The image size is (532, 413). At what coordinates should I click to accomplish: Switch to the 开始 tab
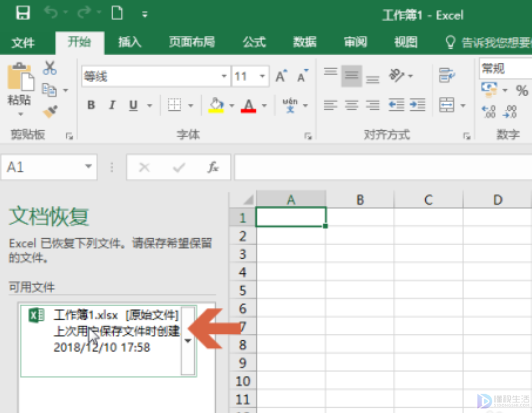(x=79, y=42)
